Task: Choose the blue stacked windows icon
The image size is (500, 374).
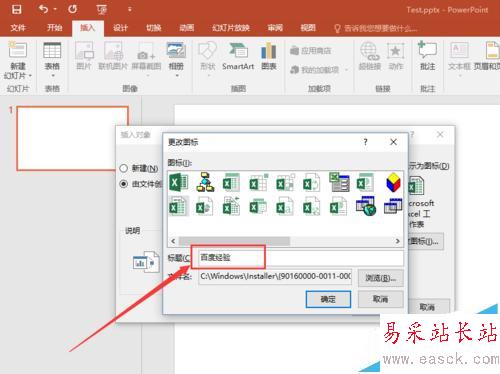Action: pos(393,206)
